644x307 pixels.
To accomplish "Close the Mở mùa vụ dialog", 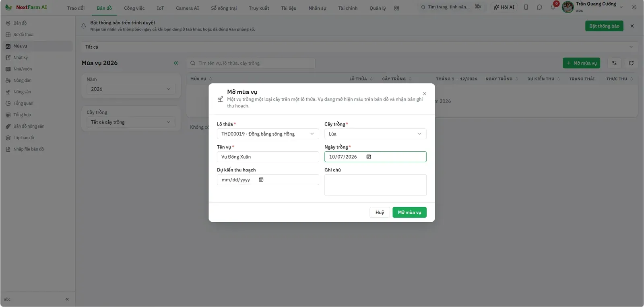I will (x=424, y=94).
